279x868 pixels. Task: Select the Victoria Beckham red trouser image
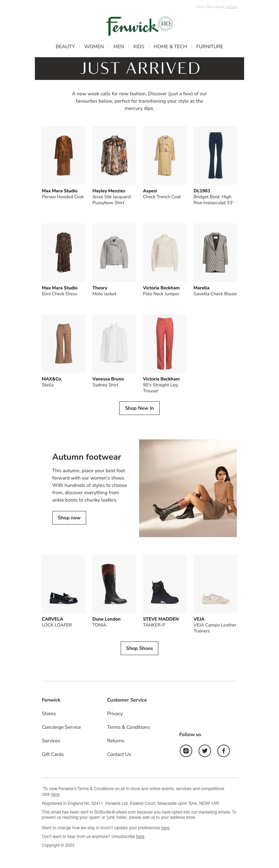pyautogui.click(x=165, y=343)
